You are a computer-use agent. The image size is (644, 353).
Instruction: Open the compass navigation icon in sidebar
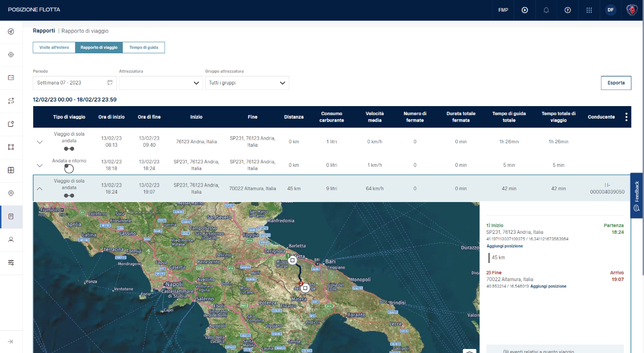[x=11, y=32]
